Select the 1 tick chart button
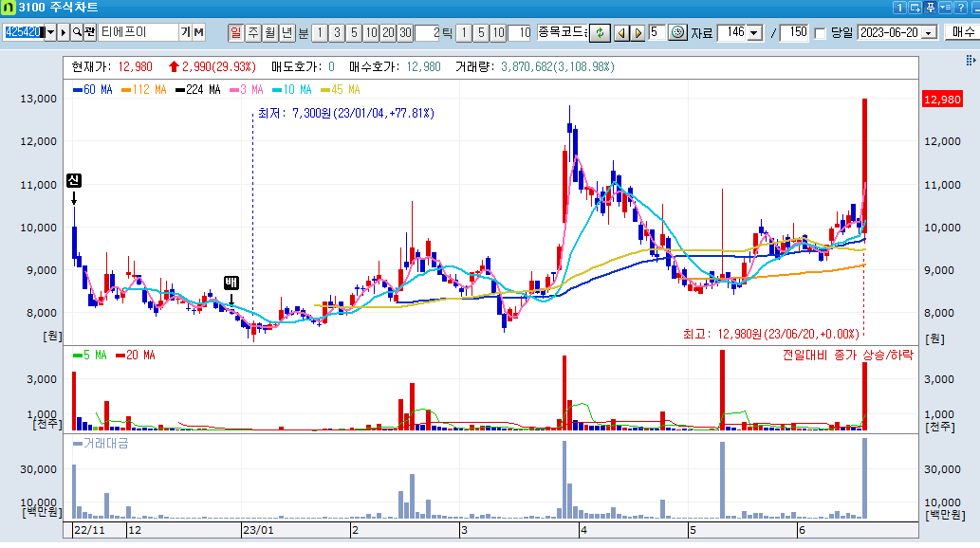Viewport: 980px width, 548px height. (464, 32)
